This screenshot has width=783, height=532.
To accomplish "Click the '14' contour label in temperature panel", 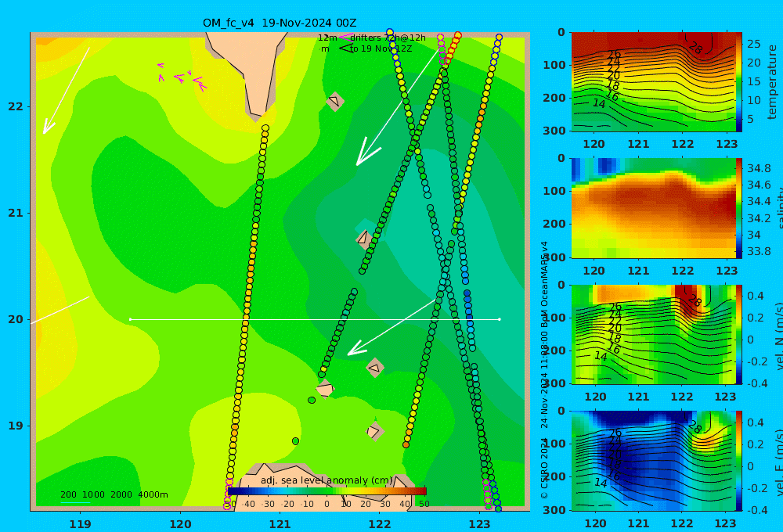I will tap(599, 103).
